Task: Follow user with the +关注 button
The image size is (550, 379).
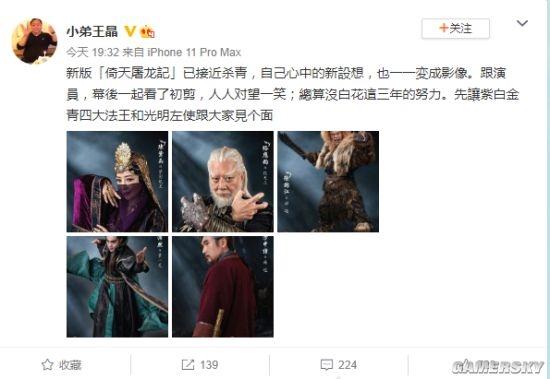Action: coord(456,28)
